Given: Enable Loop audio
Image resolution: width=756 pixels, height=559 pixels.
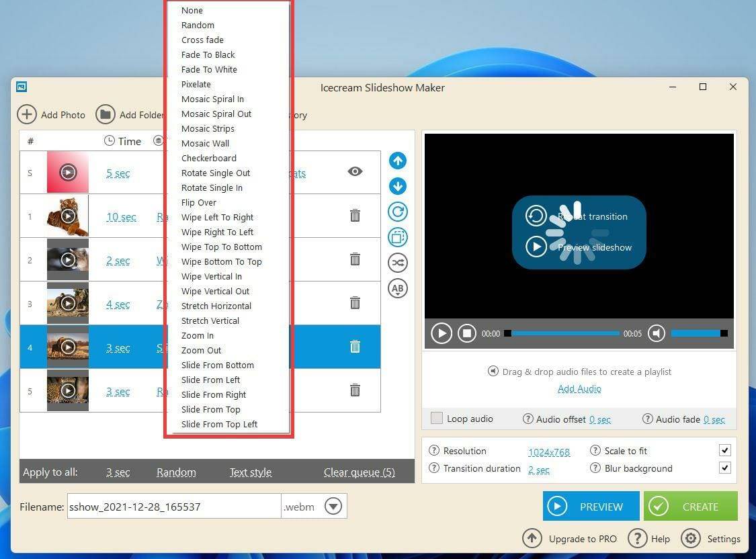Looking at the screenshot, I should [x=435, y=418].
